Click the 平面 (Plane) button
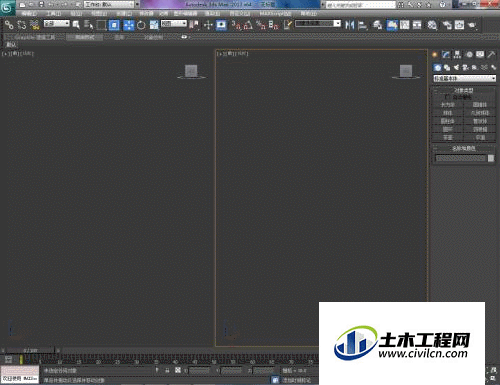 click(480, 137)
